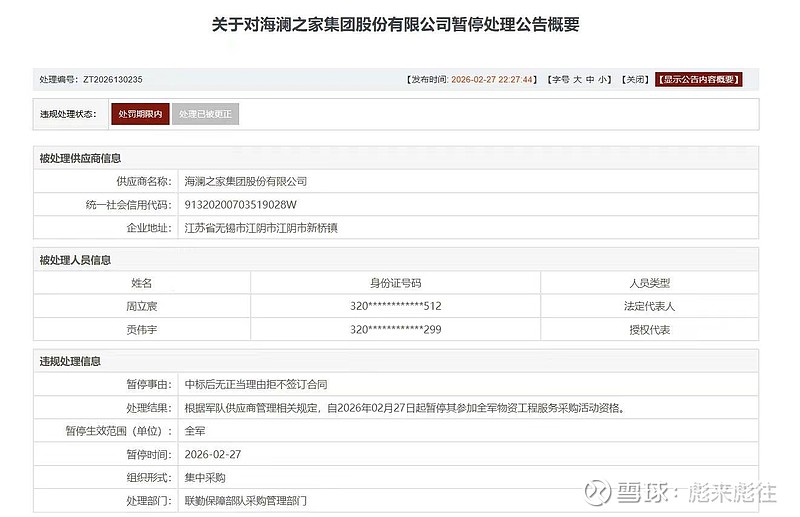Click the address 江苏省无锡市江阴市江阴市新桥镇
Viewport: 800px width, 517px height.
pos(261,228)
